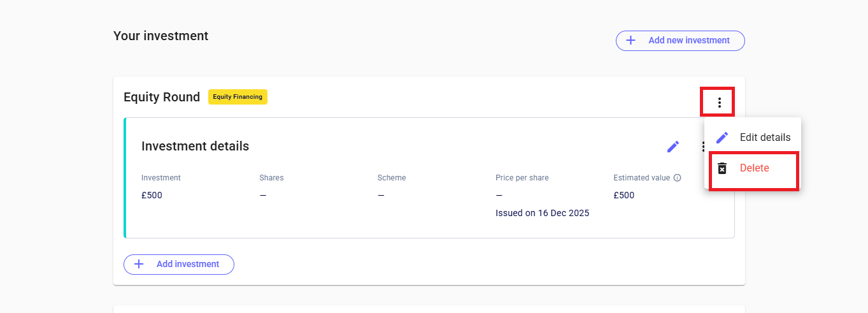Click pencil icon beside "Edit details" menu entry
The width and height of the screenshot is (868, 313).
point(722,137)
